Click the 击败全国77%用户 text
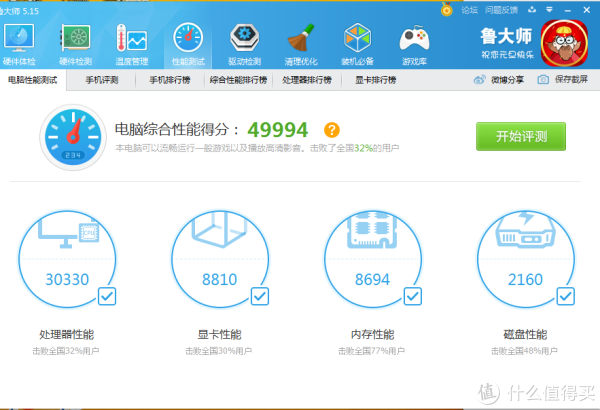This screenshot has height=410, width=600. (x=371, y=351)
